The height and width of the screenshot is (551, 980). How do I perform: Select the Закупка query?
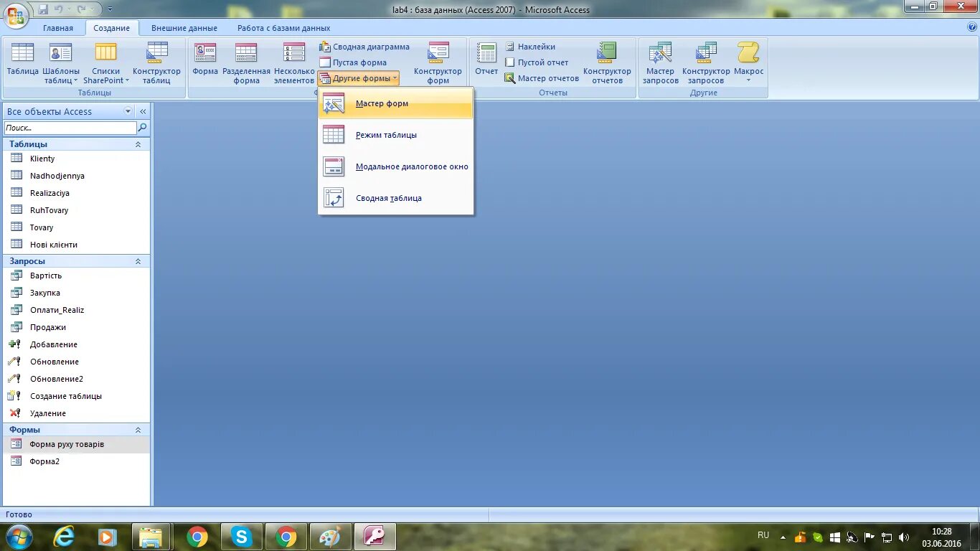click(x=76, y=293)
